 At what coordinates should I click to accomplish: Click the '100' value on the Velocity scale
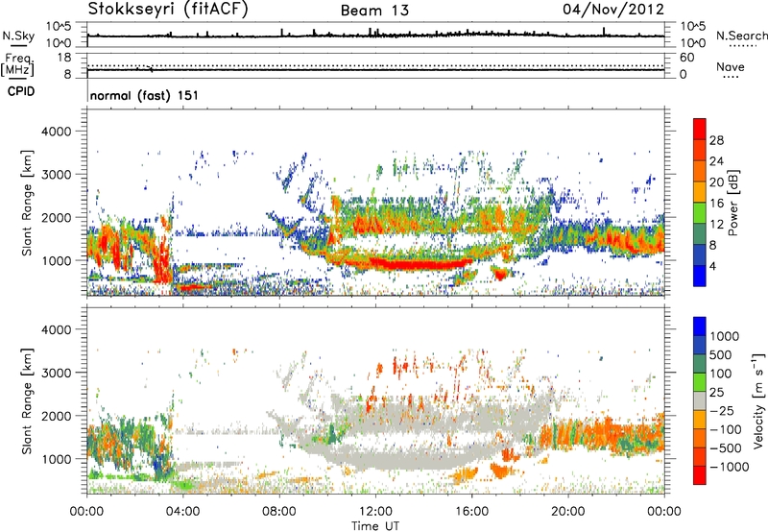pos(721,374)
